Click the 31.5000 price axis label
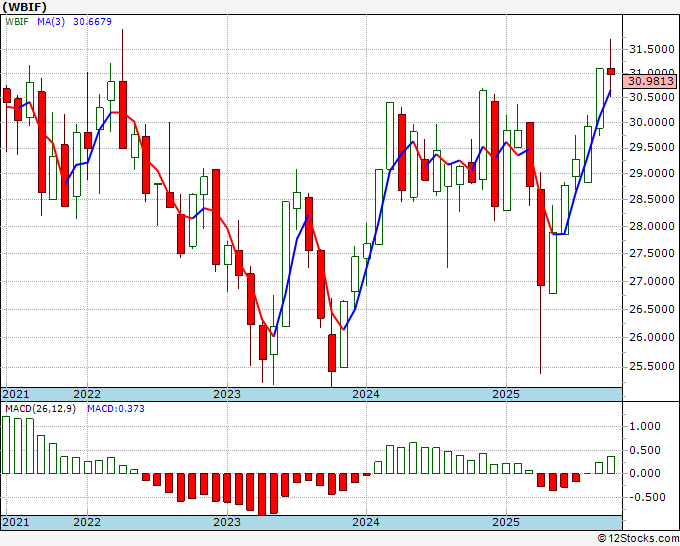680x546 pixels. click(x=652, y=49)
